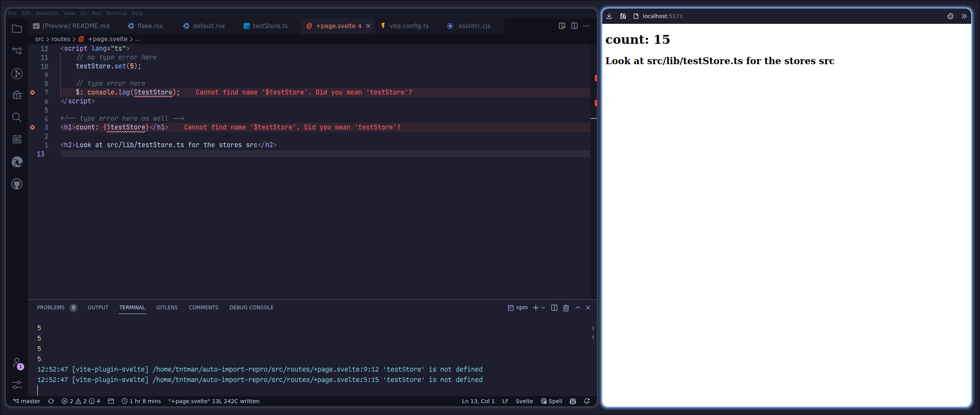The height and width of the screenshot is (415, 980).
Task: Open the PROBLEMS panel tab
Action: [x=51, y=307]
